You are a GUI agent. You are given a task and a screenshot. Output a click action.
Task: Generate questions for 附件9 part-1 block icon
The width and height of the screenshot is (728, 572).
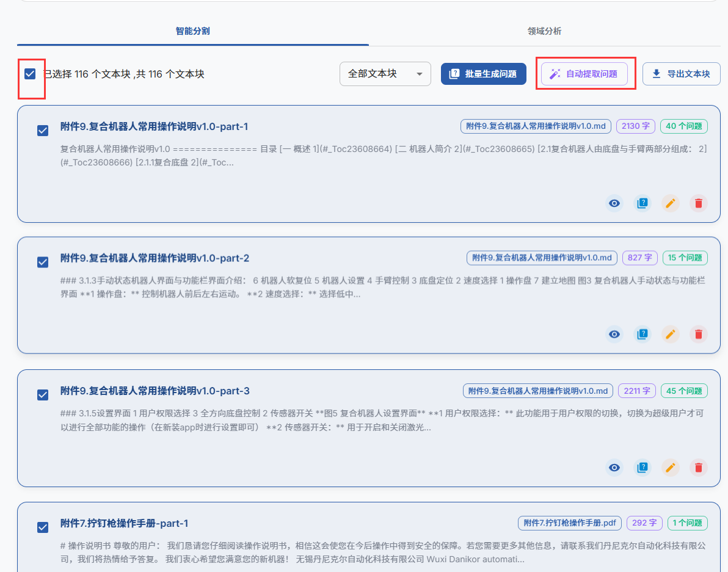[x=642, y=203]
